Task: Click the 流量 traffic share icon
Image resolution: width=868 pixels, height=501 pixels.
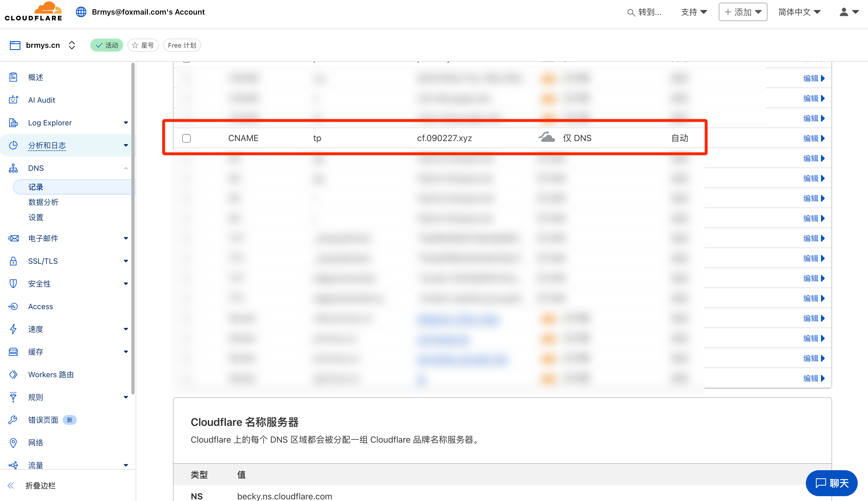Action: coord(13,465)
